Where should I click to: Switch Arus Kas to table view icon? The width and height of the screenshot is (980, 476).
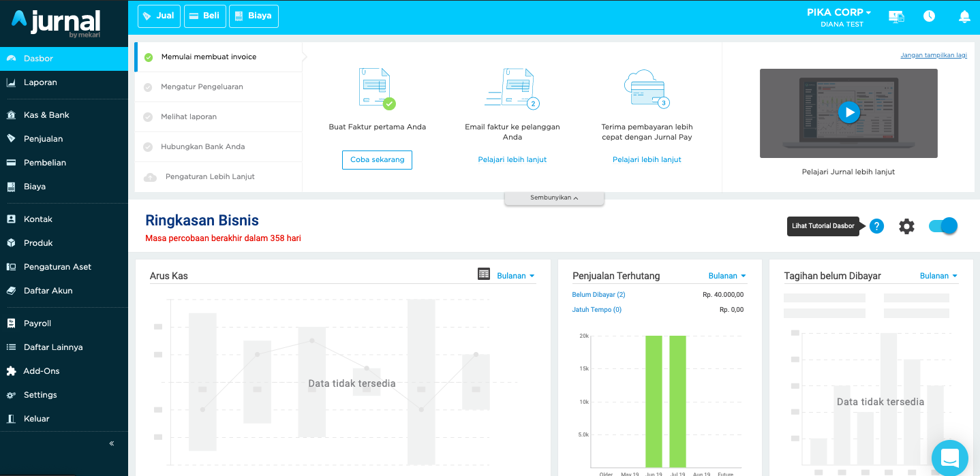484,274
